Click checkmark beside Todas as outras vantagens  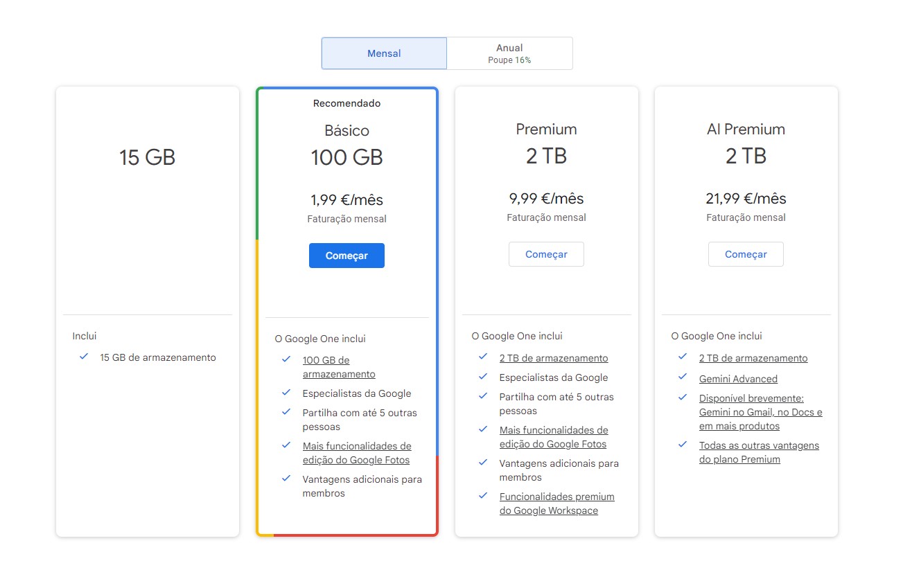[x=683, y=444]
